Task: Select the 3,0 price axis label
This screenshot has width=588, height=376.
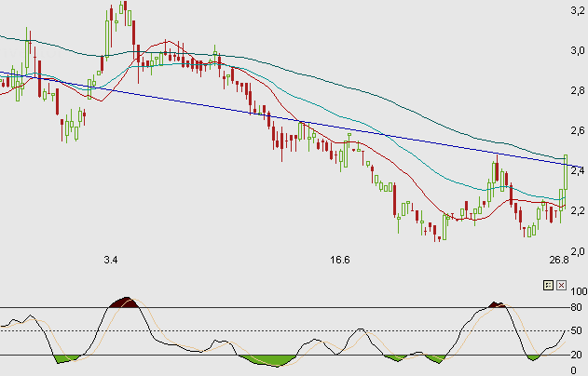Action: point(577,50)
